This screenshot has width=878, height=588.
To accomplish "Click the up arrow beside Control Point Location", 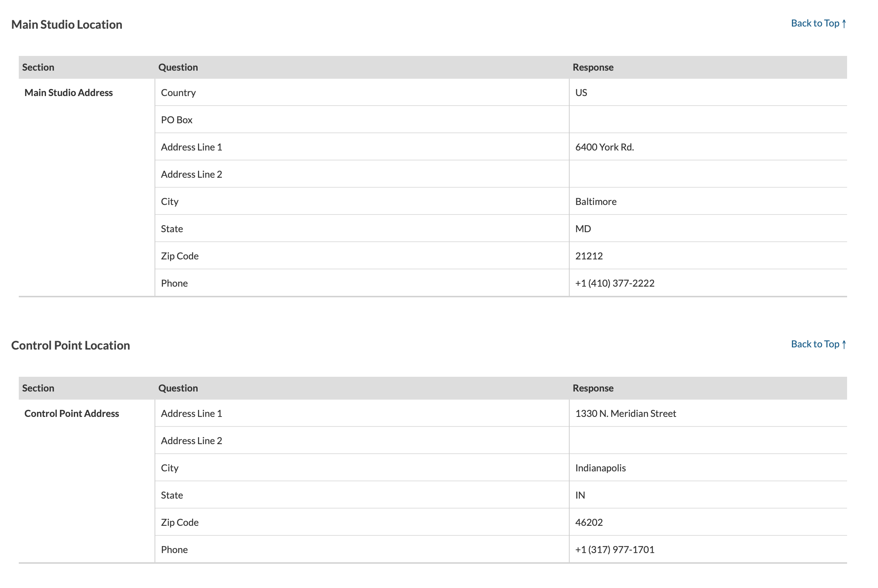I will click(843, 344).
